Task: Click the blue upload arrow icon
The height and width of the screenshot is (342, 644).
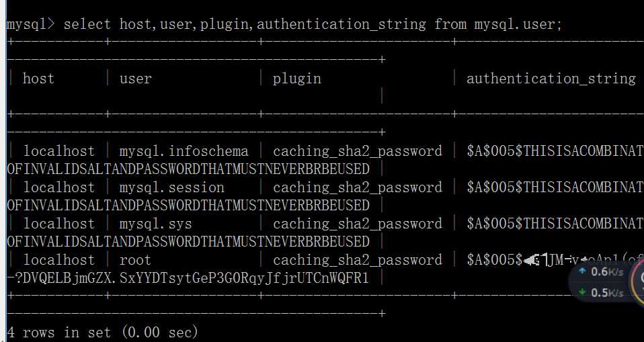Action: point(582,271)
